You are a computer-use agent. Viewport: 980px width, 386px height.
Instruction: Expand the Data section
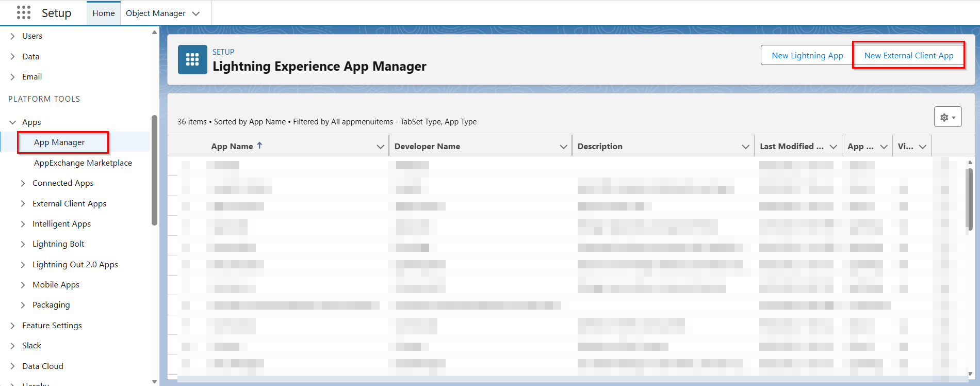(x=13, y=57)
